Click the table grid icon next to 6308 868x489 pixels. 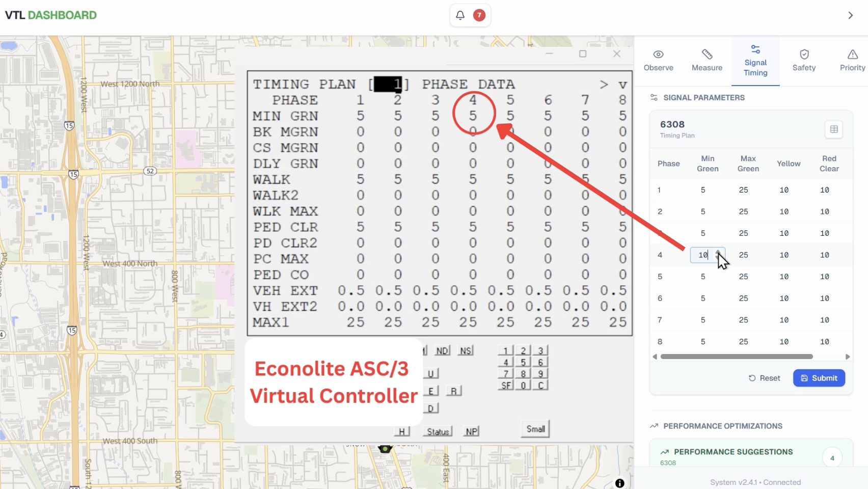tap(834, 129)
